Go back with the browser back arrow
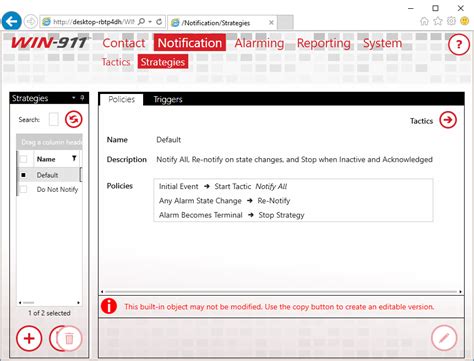The image size is (474, 361). (12, 22)
